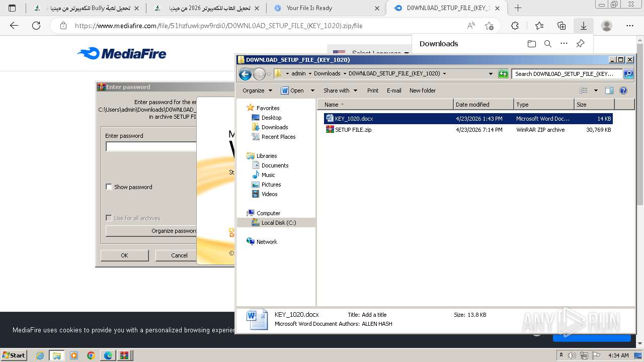Toggle Show password checkbox
The image size is (644, 362).
pyautogui.click(x=109, y=187)
